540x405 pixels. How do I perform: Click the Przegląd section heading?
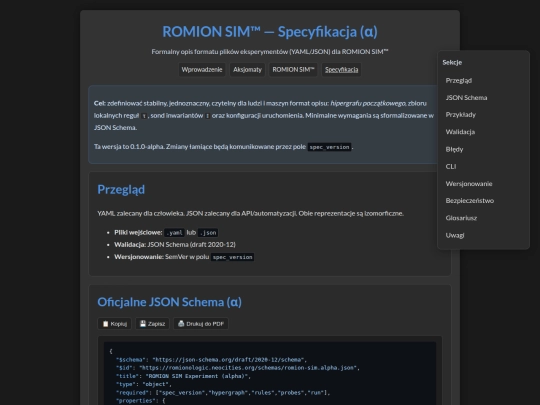tap(121, 189)
